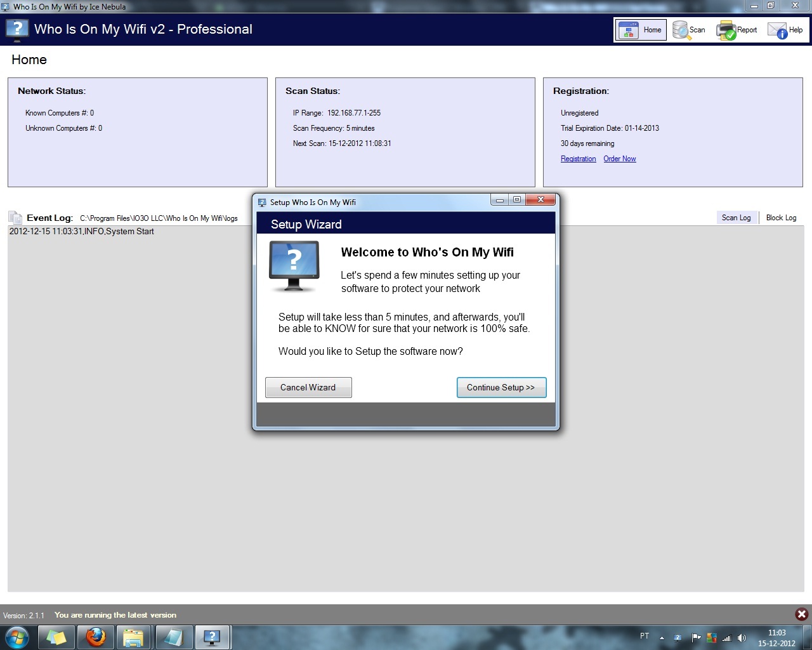Click the AVG antivirus tray icon
The image size is (812, 650).
tap(711, 638)
